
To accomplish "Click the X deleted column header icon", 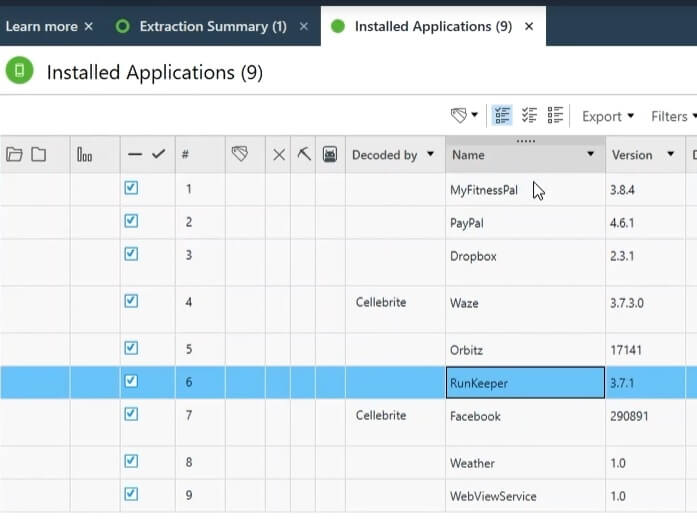I will pos(279,155).
